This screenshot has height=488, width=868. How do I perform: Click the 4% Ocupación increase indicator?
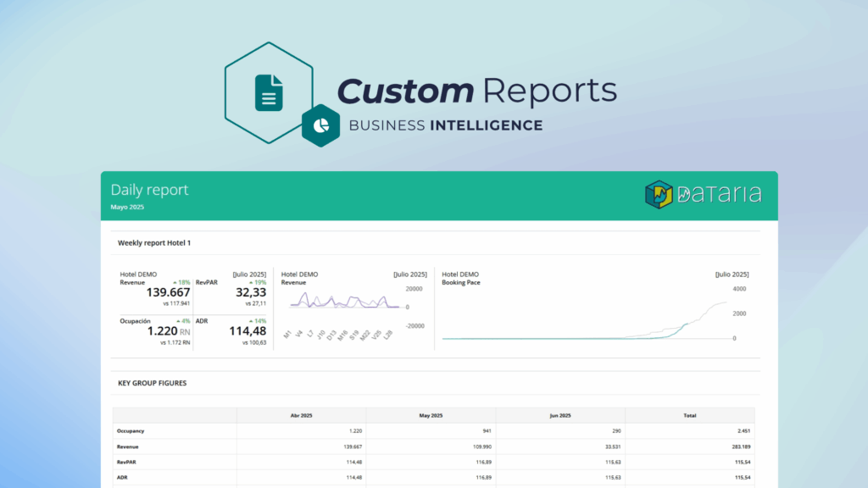(183, 321)
